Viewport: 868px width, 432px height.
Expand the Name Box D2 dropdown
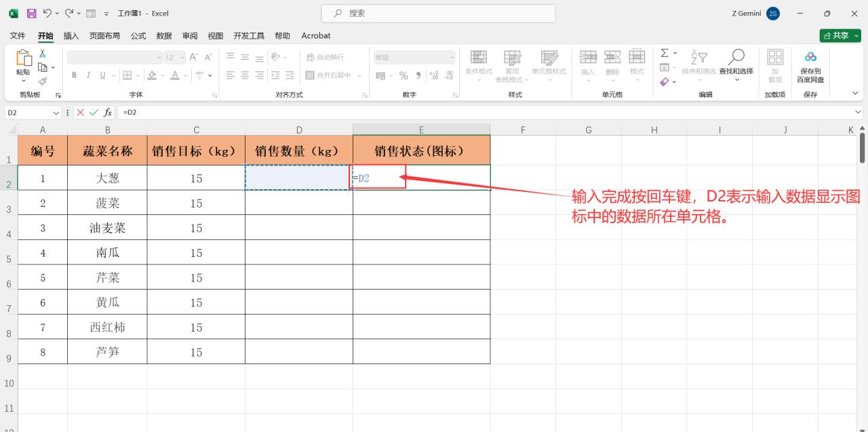(x=56, y=112)
